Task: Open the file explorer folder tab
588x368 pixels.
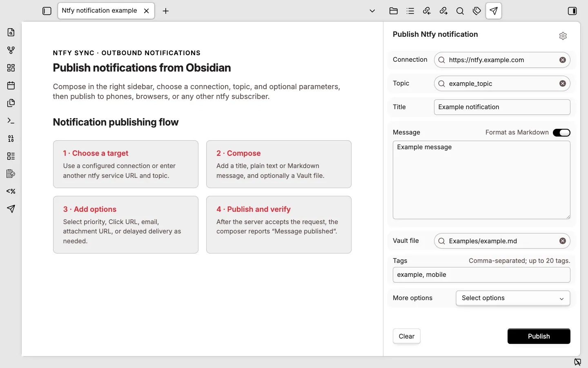Action: click(x=394, y=11)
